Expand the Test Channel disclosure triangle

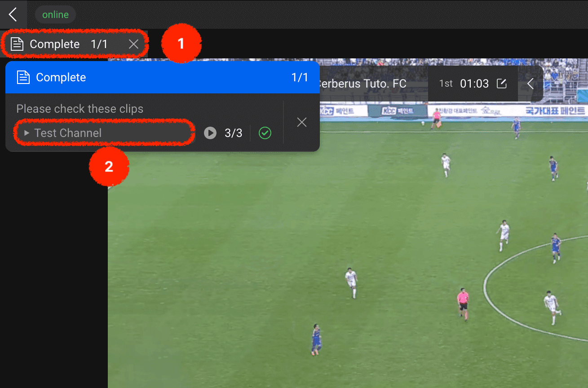27,133
